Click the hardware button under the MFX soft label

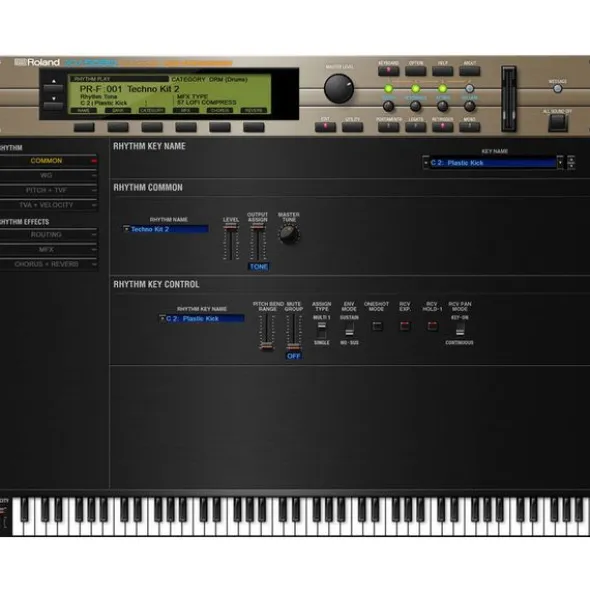(186, 127)
